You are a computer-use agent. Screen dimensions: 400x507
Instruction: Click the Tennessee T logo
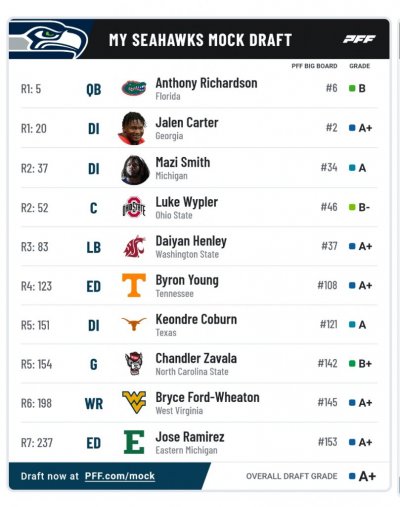tap(134, 285)
